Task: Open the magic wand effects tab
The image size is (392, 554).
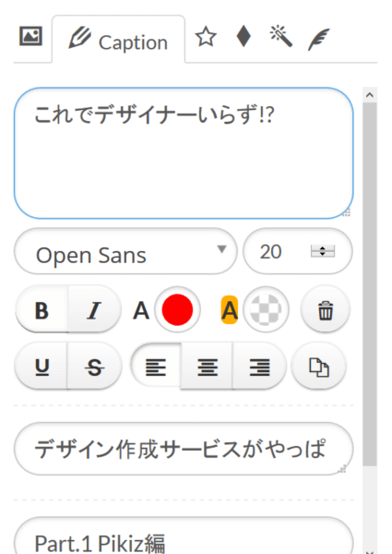Action: [281, 36]
